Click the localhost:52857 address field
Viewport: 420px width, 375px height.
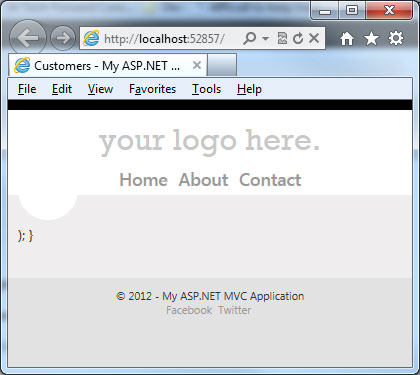tap(165, 39)
